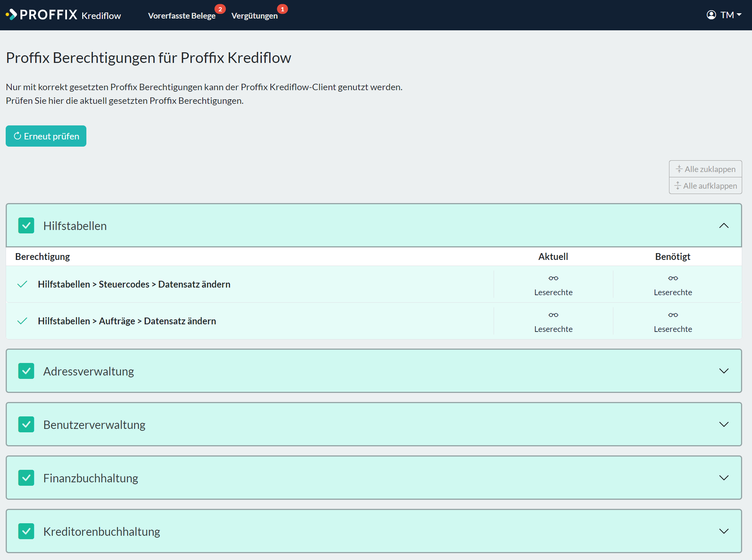The height and width of the screenshot is (560, 752).
Task: Click the Berechtigung column header
Action: tap(42, 257)
